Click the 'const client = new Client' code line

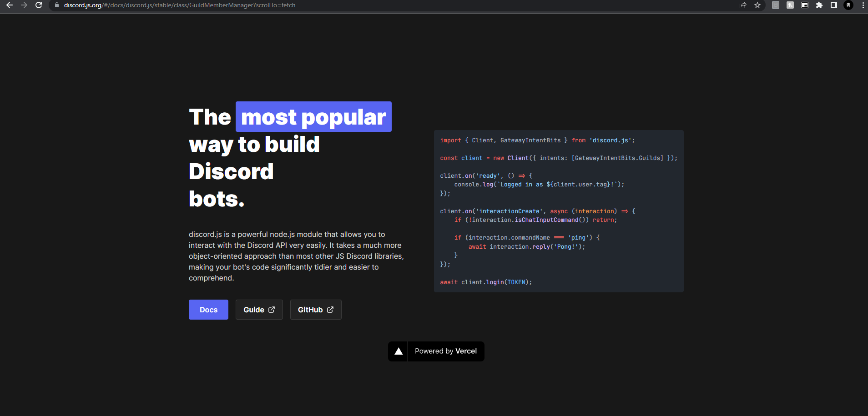click(559, 158)
